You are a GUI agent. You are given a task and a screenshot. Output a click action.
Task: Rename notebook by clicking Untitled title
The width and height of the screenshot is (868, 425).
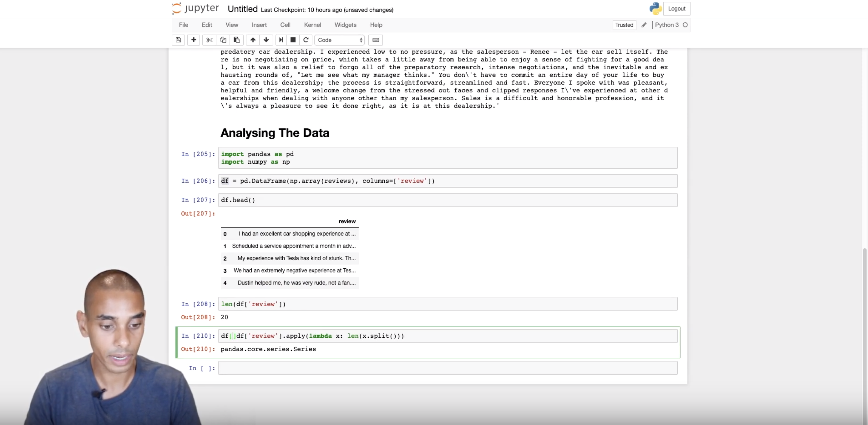click(x=243, y=9)
